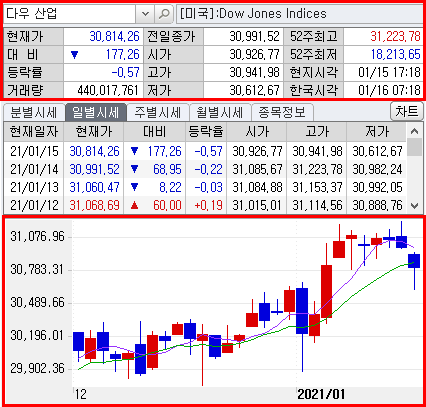Screen dimensions: 426x407
Task: Select the 일별시세 tab
Action: point(96,112)
